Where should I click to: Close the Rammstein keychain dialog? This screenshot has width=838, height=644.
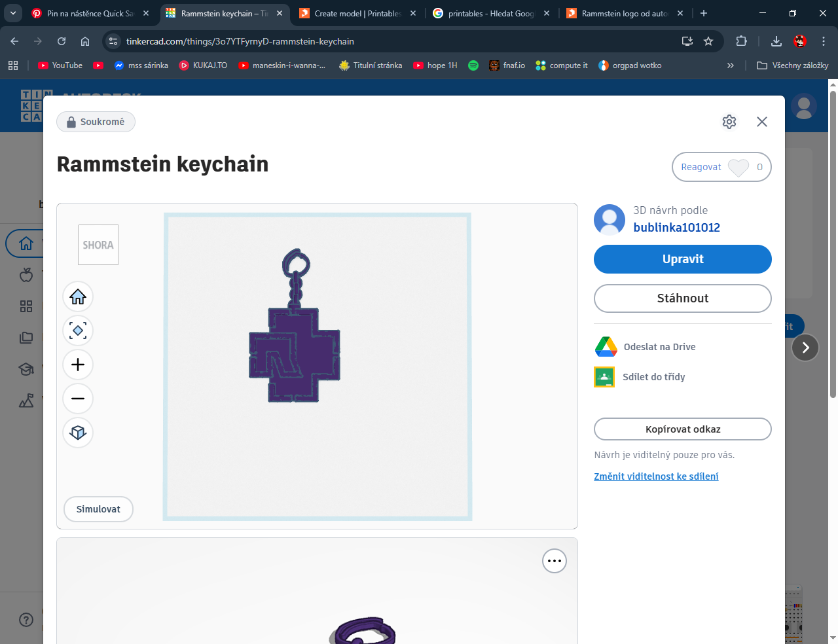tap(762, 122)
